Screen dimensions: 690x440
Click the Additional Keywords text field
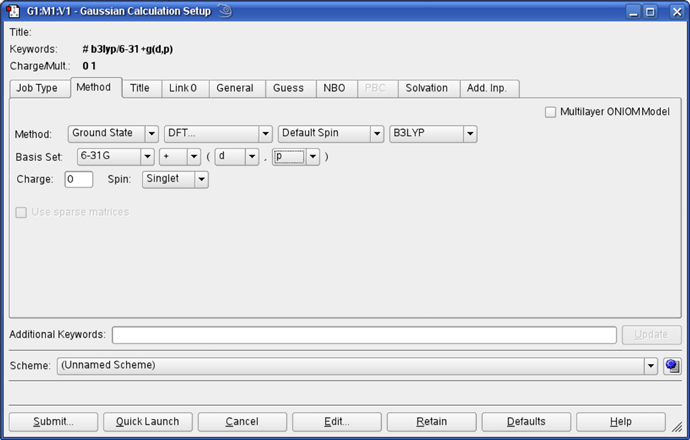[364, 335]
